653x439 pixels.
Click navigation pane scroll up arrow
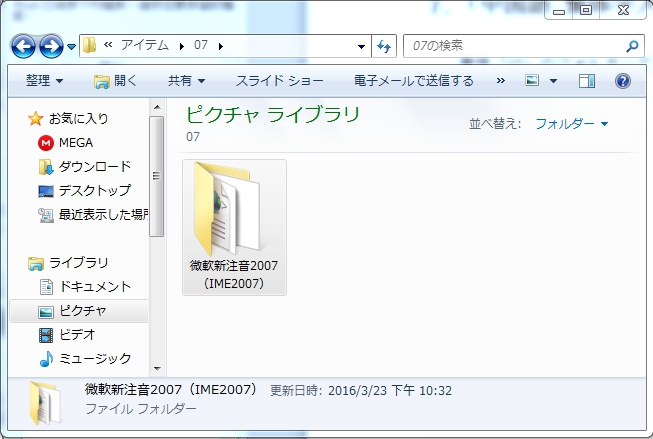157,107
